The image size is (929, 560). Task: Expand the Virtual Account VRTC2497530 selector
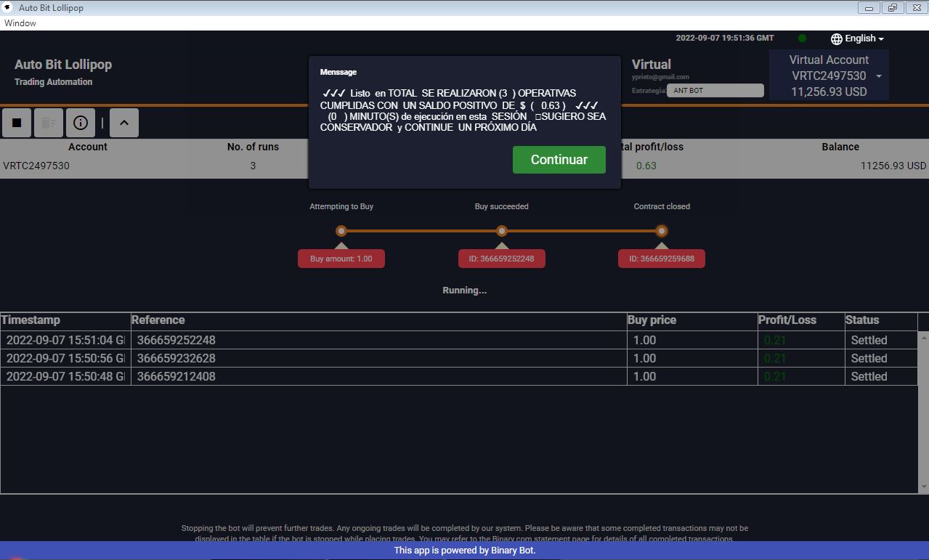pos(829,76)
